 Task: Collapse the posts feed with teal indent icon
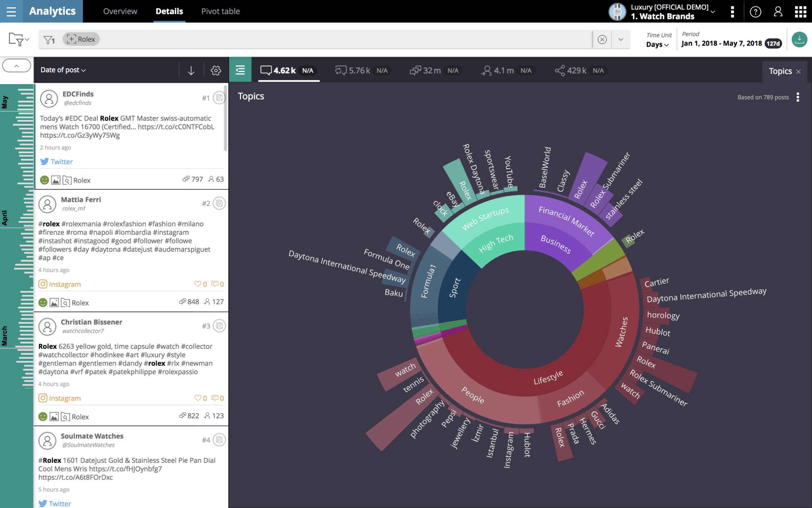[240, 69]
